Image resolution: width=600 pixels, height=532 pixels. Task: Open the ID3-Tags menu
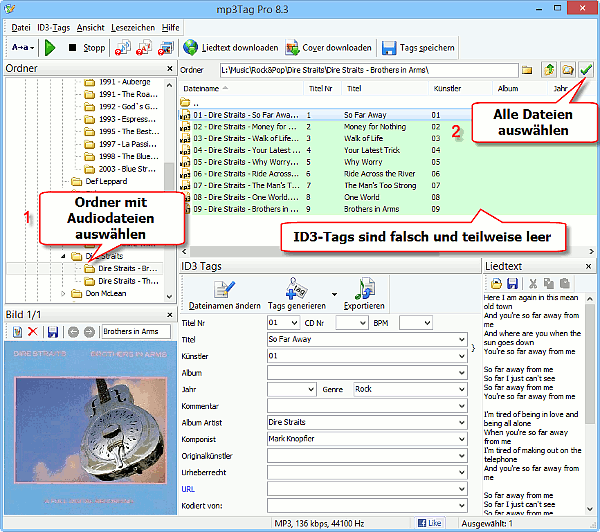[53, 27]
